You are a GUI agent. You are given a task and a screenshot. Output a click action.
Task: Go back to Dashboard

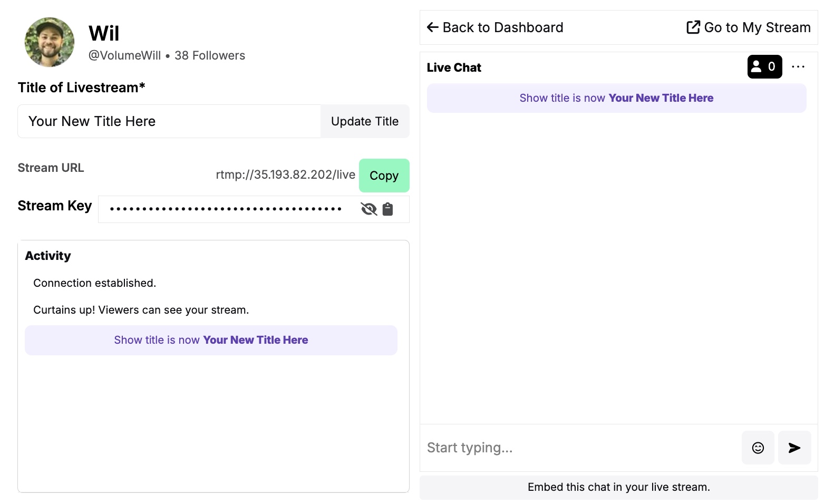495,27
